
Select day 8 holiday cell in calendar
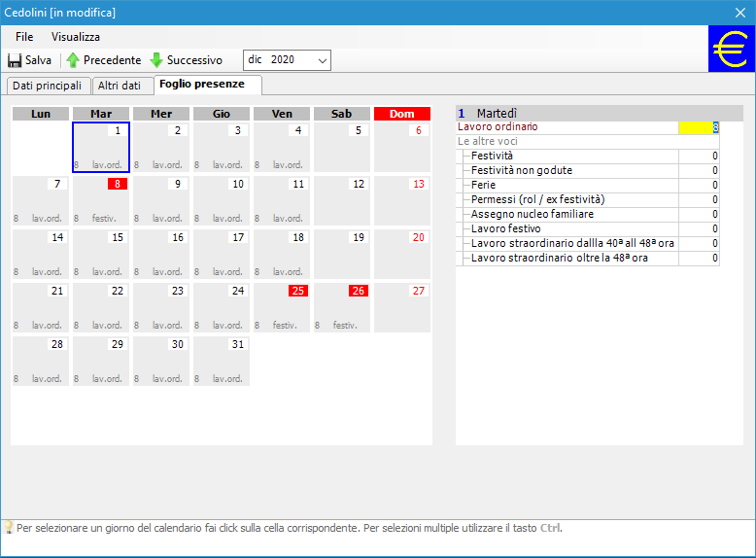coord(101,201)
